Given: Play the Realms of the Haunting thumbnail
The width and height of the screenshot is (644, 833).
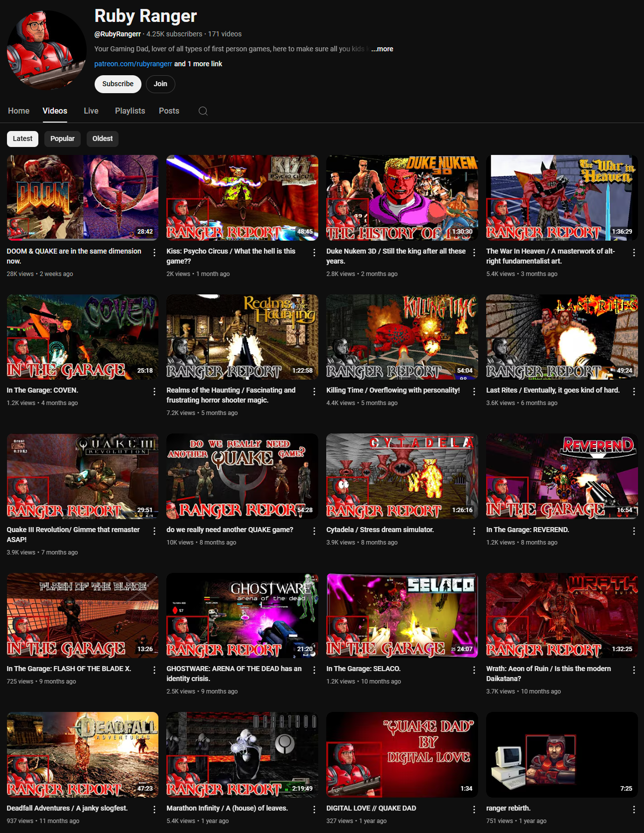Looking at the screenshot, I should pos(242,337).
